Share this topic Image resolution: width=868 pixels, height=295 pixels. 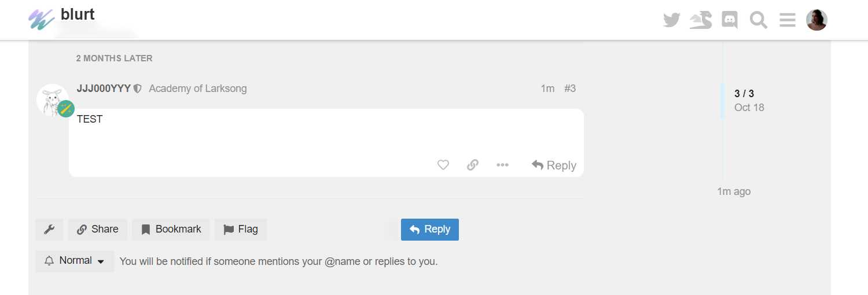coord(98,230)
